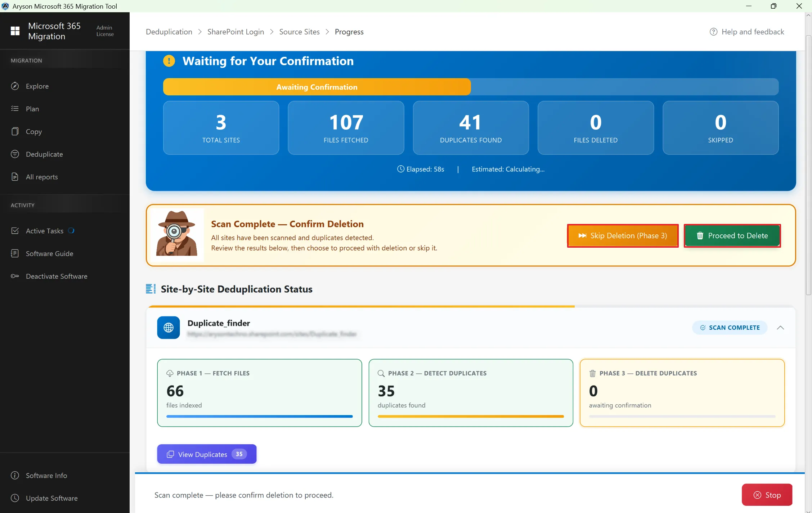Image resolution: width=812 pixels, height=513 pixels.
Task: Navigate back to Deduplication breadcrumb
Action: [x=169, y=32]
